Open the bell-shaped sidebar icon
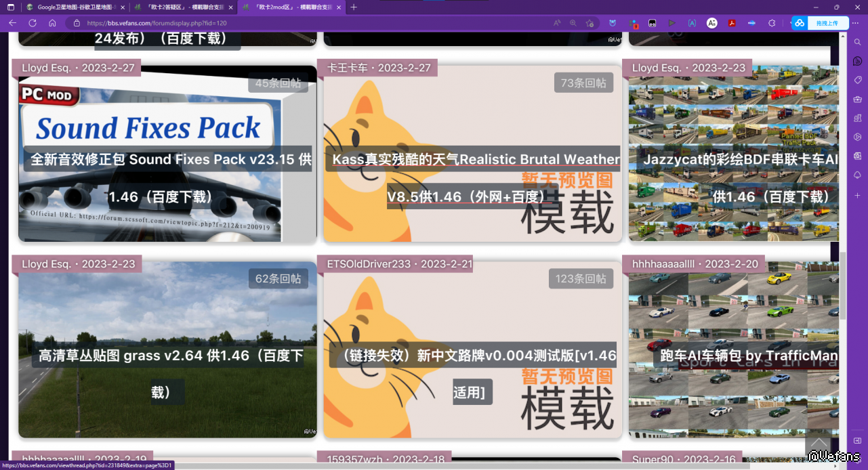Screen dimensions: 868x470 (x=858, y=175)
